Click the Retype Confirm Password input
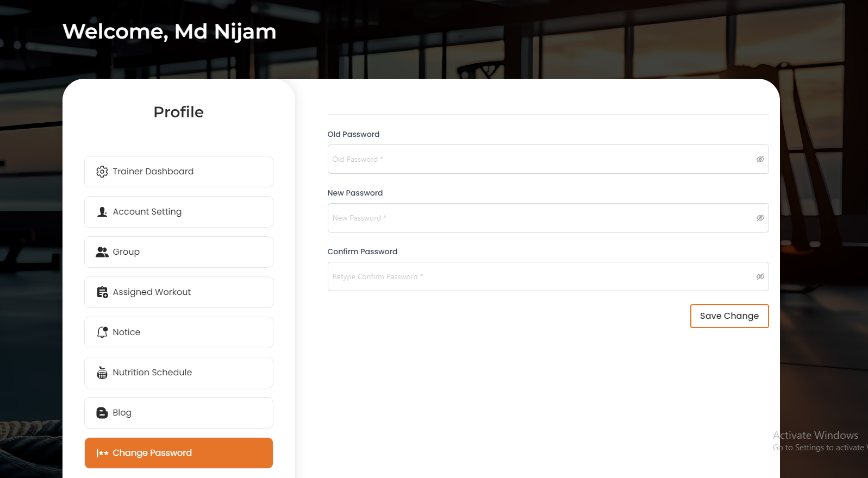 (x=538, y=276)
